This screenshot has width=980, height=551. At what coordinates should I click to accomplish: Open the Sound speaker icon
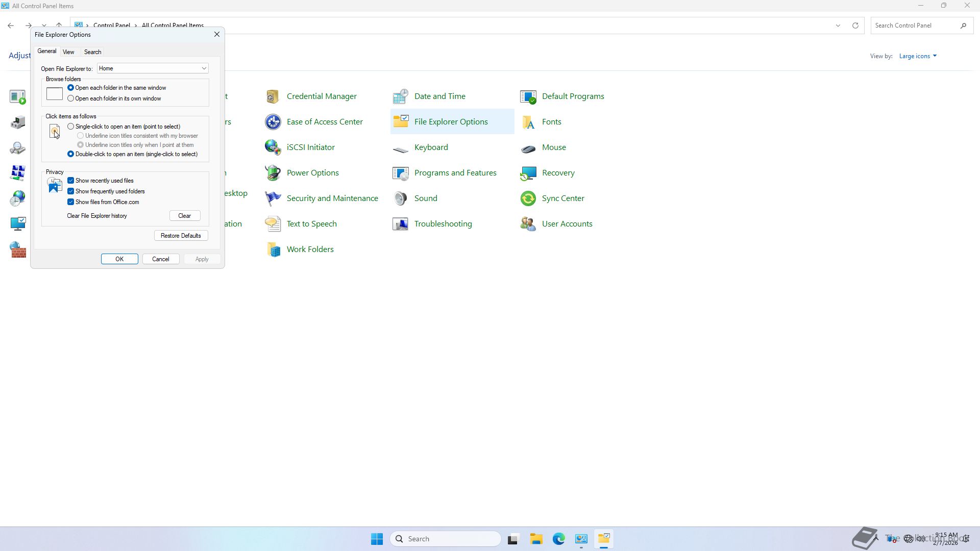pyautogui.click(x=400, y=198)
